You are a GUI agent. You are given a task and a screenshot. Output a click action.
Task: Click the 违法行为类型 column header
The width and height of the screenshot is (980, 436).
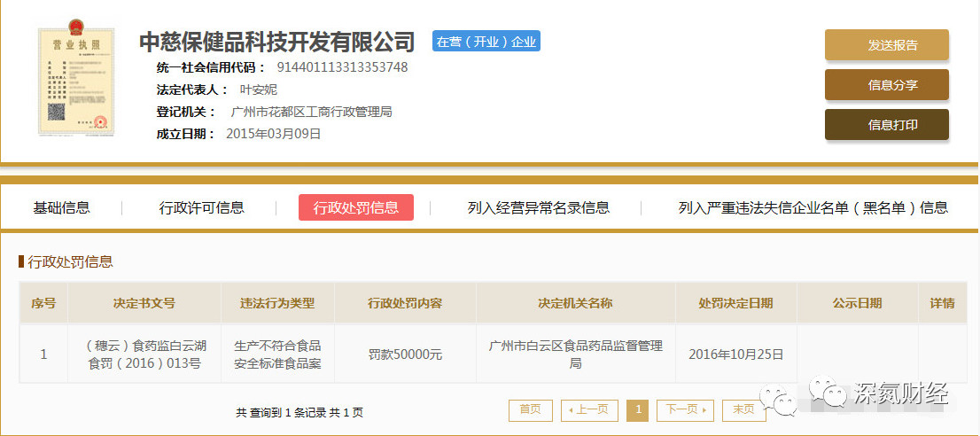point(277,303)
